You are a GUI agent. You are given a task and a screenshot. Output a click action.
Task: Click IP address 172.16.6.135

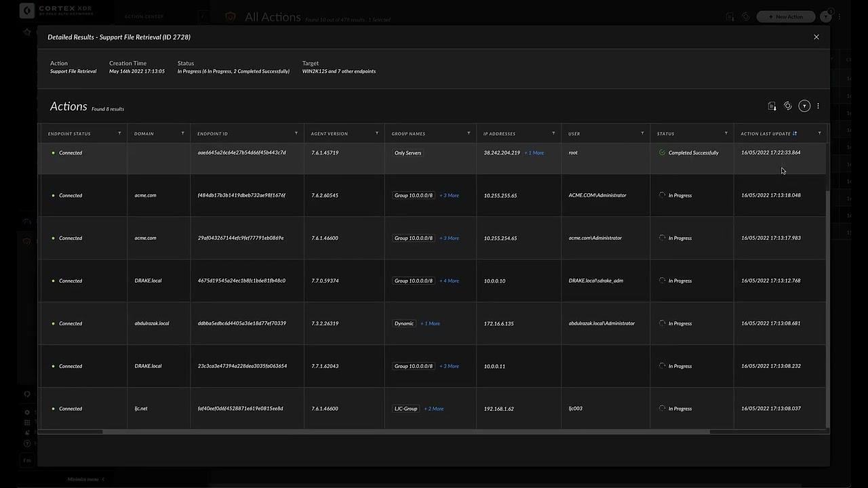(x=499, y=324)
